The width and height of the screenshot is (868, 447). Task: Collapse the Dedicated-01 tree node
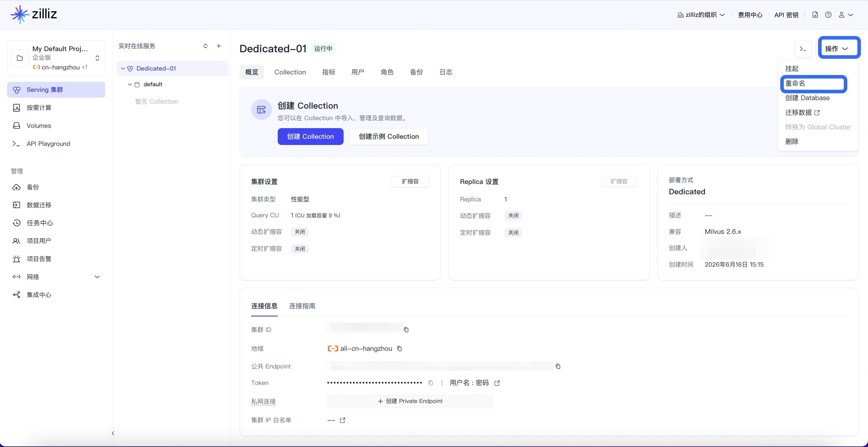(x=123, y=68)
